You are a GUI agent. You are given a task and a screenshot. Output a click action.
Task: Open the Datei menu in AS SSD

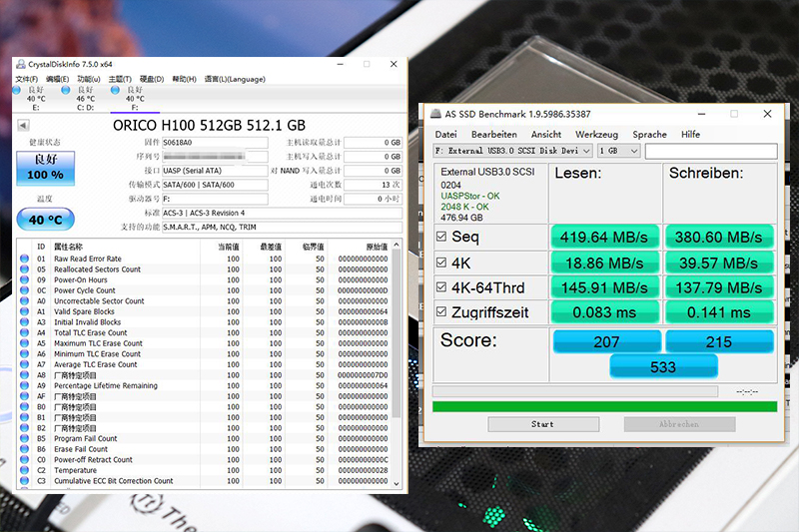445,135
